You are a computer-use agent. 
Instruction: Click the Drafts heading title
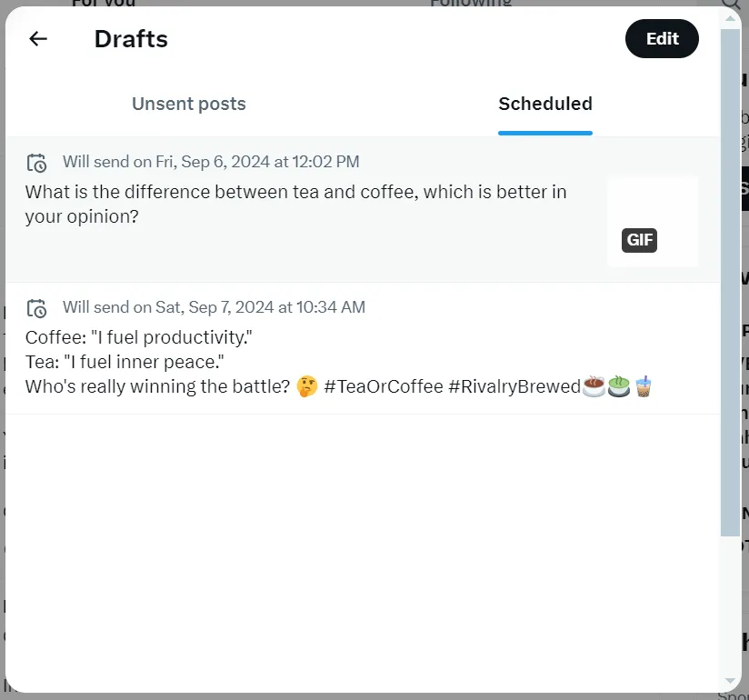(x=131, y=39)
